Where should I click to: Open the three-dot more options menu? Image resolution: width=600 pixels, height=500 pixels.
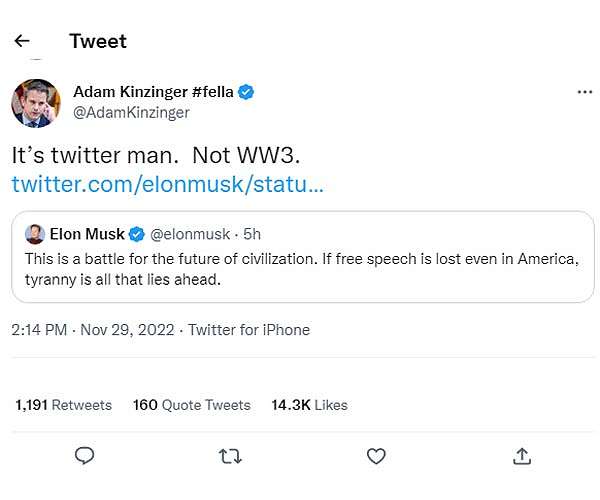[x=585, y=92]
